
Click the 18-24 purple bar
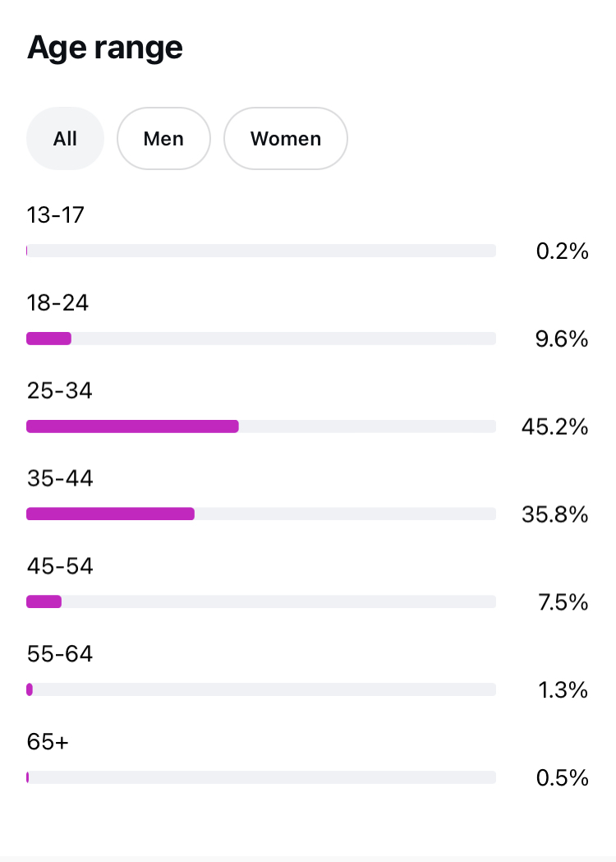click(x=49, y=339)
